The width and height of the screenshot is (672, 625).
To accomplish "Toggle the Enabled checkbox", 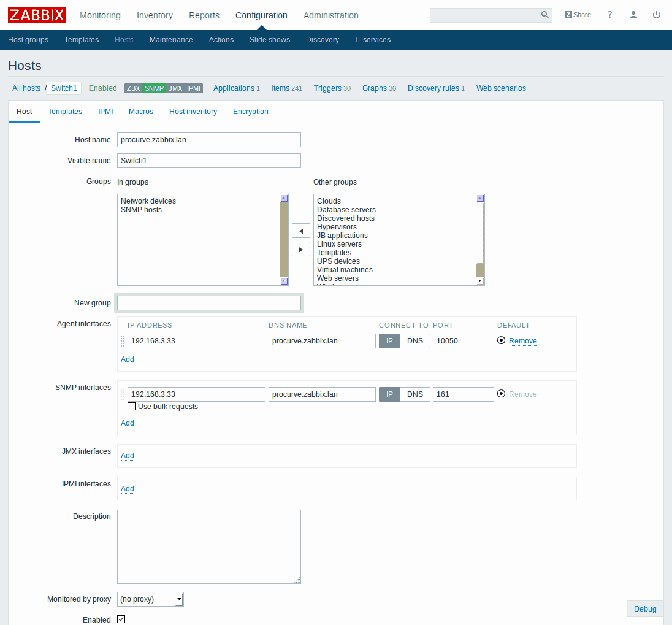I will (x=121, y=619).
